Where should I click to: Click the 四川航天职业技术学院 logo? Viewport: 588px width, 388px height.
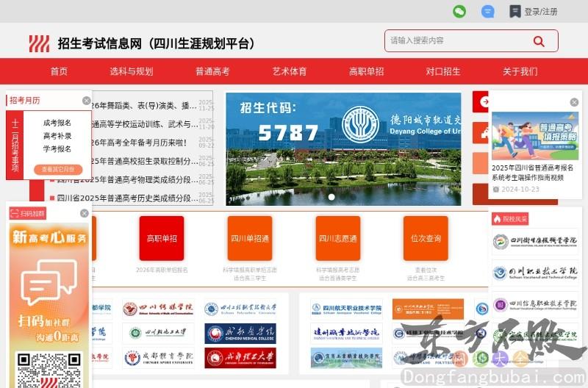pyautogui.click(x=346, y=309)
